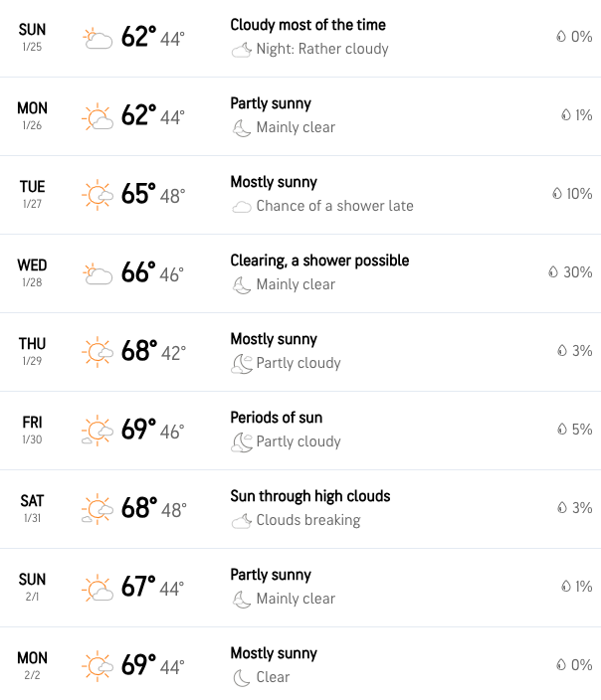This screenshot has width=601, height=700.
Task: Click the sun icon for Thursday 1/29
Action: click(x=98, y=352)
